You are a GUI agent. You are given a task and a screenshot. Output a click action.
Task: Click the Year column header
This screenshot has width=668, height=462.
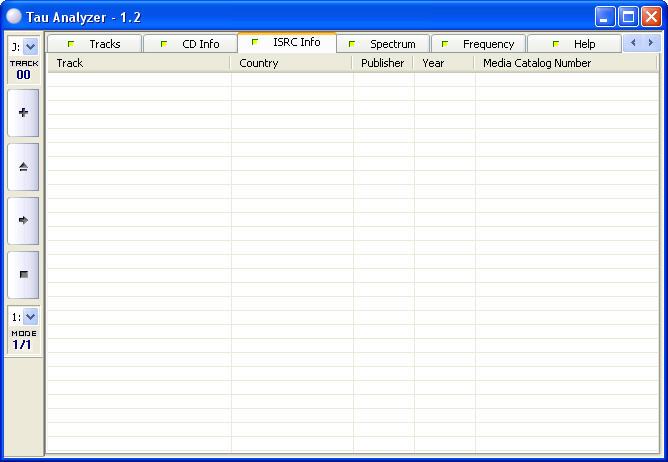click(444, 63)
